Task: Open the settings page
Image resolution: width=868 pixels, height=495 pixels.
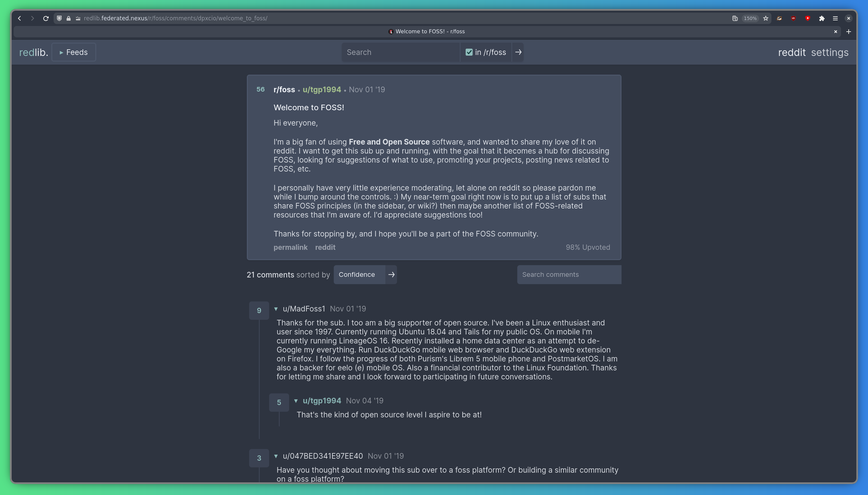Action: tap(829, 52)
